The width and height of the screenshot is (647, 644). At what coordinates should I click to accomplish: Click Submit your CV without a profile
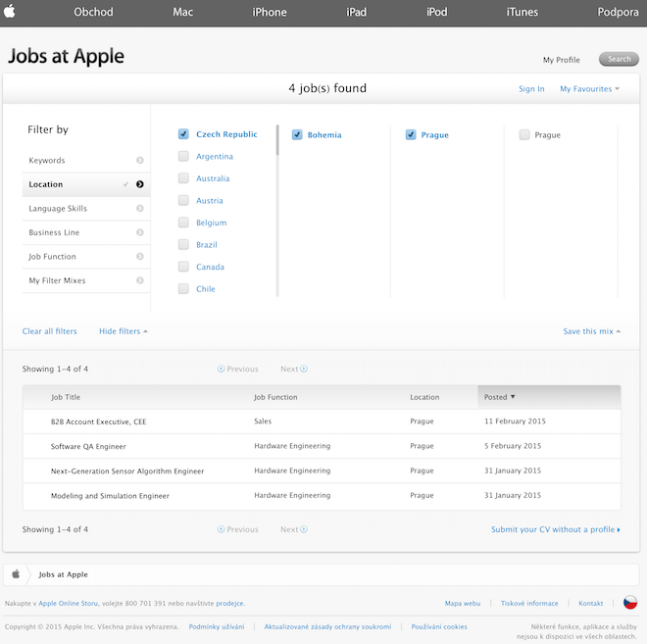pos(556,529)
